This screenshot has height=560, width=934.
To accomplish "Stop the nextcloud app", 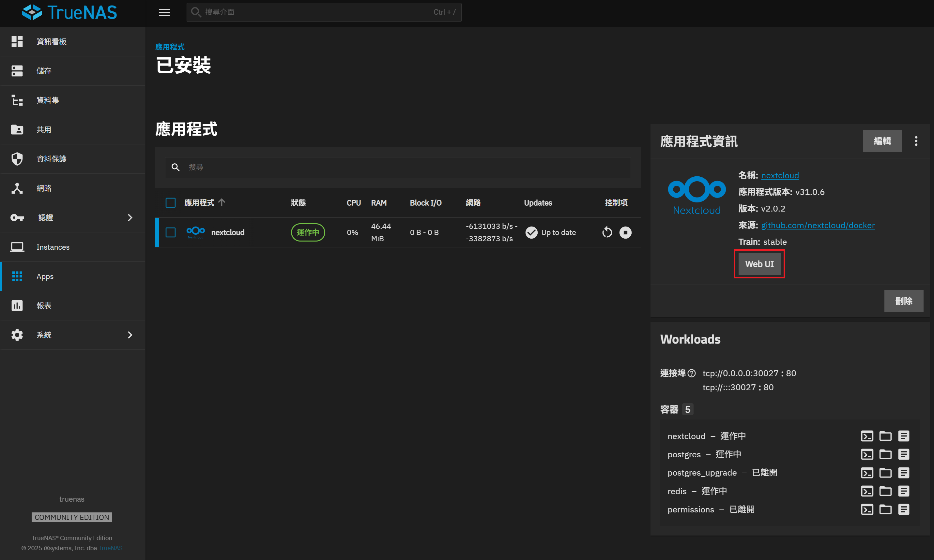I will 625,232.
